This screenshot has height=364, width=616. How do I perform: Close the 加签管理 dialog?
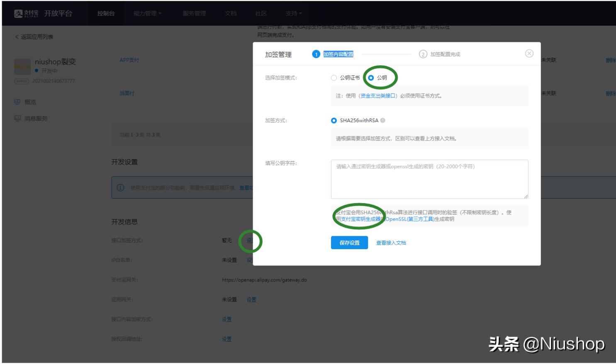(529, 53)
